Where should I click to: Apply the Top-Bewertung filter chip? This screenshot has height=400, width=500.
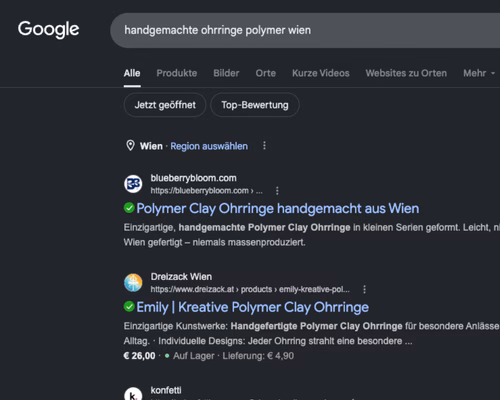255,105
